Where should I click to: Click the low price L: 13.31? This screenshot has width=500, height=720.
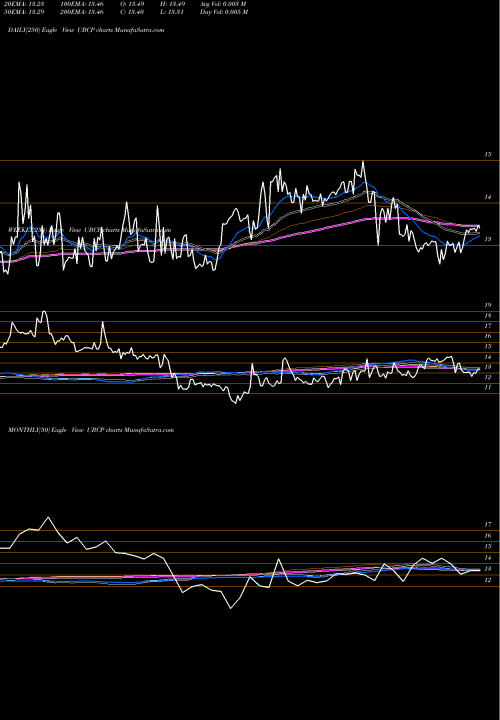[172, 12]
